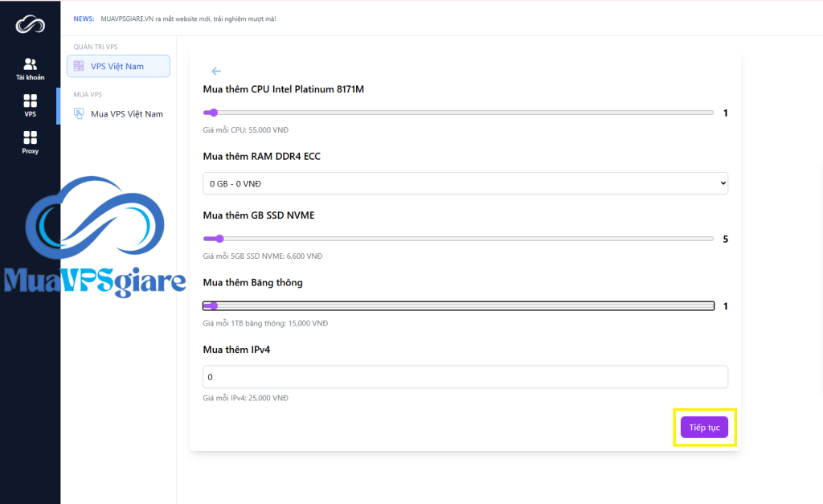Screen dimensions: 823x504
Task: Click the server icon beside VPS Việt Nam
Action: click(x=79, y=66)
